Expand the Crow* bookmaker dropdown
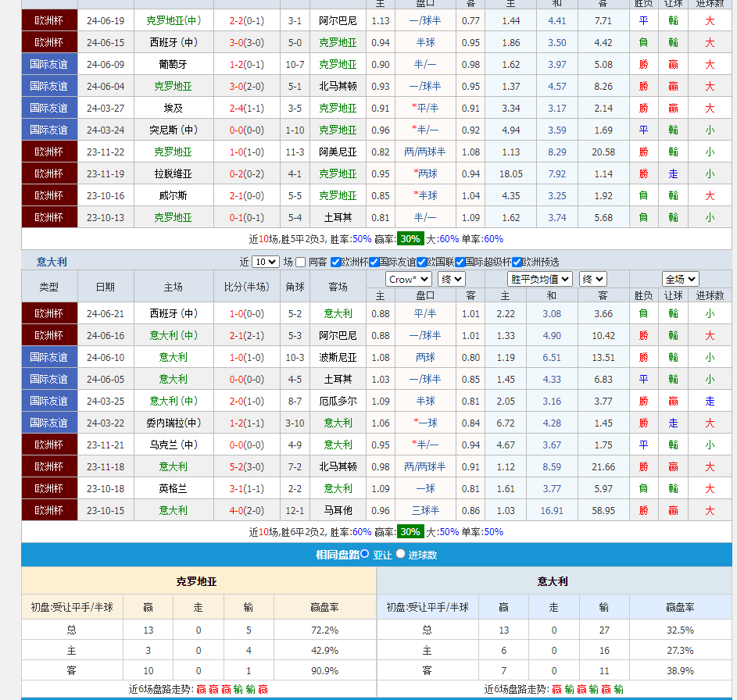The height and width of the screenshot is (700, 737). (408, 279)
